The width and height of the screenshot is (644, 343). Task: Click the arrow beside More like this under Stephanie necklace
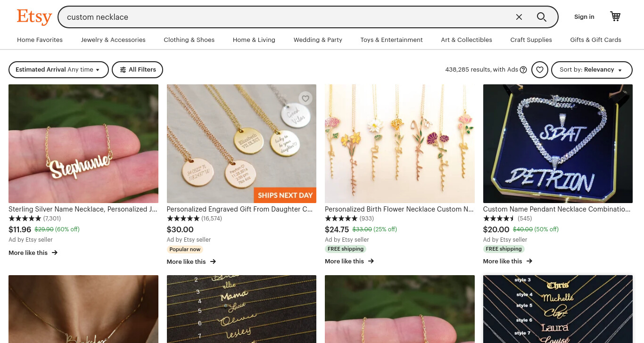(x=55, y=253)
